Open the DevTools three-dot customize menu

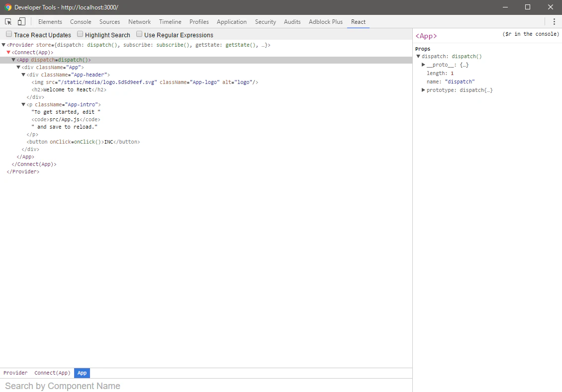554,22
